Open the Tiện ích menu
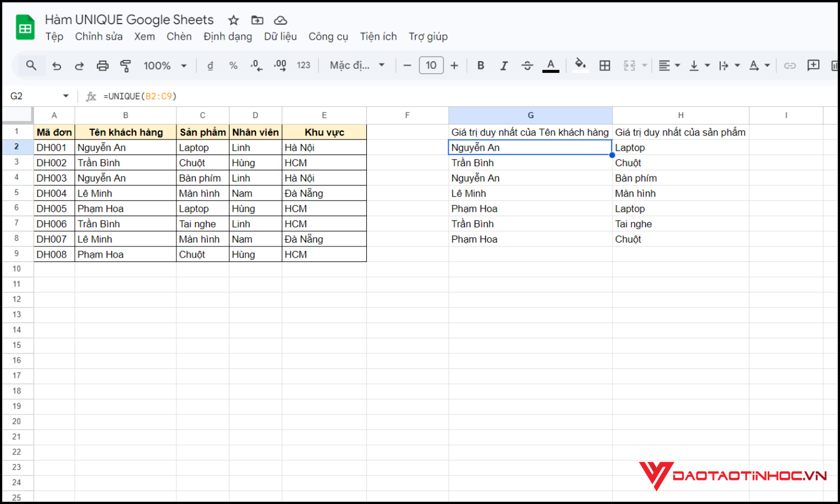Screen dimensions: 840x504 [x=379, y=36]
